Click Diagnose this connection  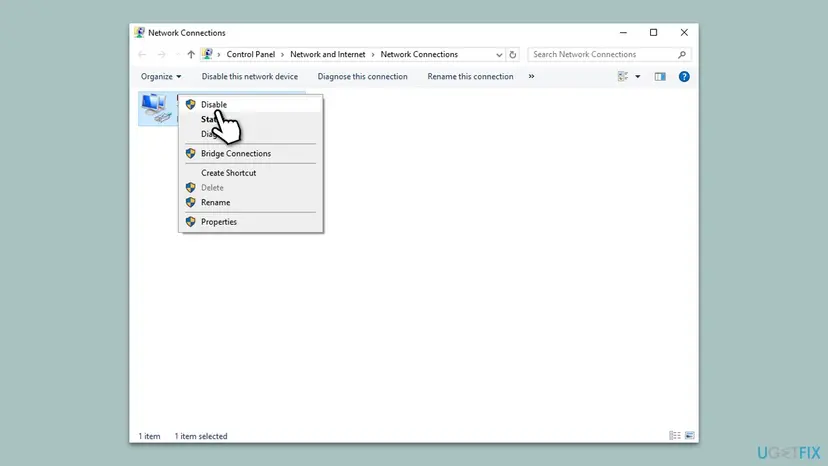click(362, 77)
